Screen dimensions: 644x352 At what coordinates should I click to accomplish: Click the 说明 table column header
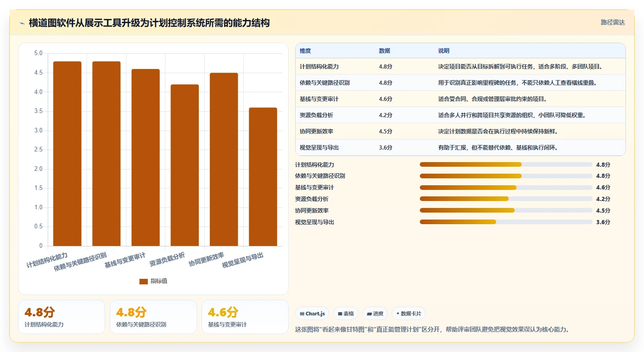[444, 51]
